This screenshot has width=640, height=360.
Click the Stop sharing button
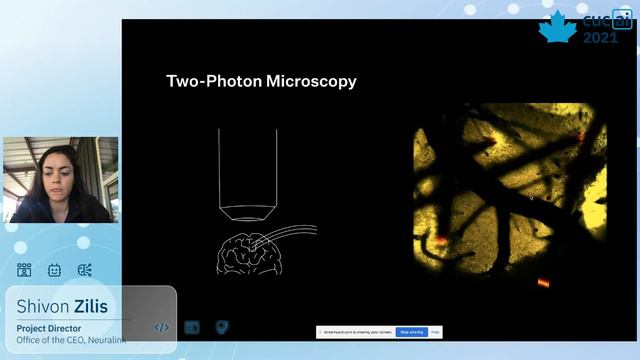click(x=412, y=332)
